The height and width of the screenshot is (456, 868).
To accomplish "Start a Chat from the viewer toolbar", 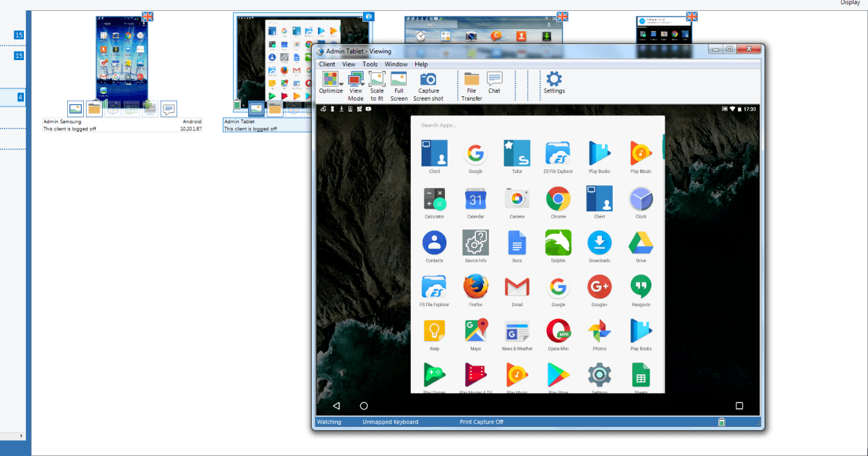I will pyautogui.click(x=494, y=79).
